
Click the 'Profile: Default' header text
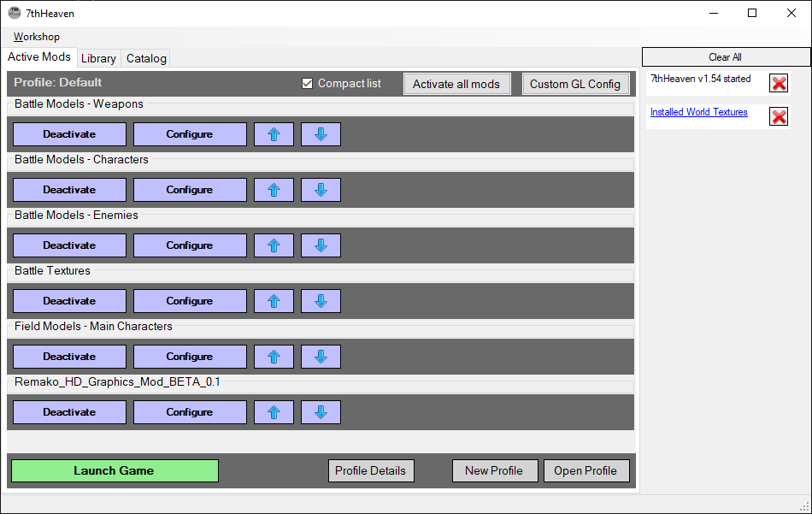point(57,82)
